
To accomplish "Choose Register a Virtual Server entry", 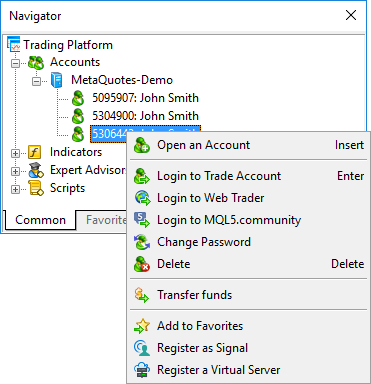I will pyautogui.click(x=249, y=370).
